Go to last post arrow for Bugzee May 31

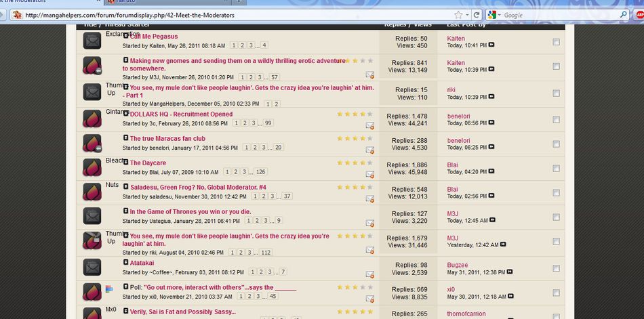tap(510, 272)
